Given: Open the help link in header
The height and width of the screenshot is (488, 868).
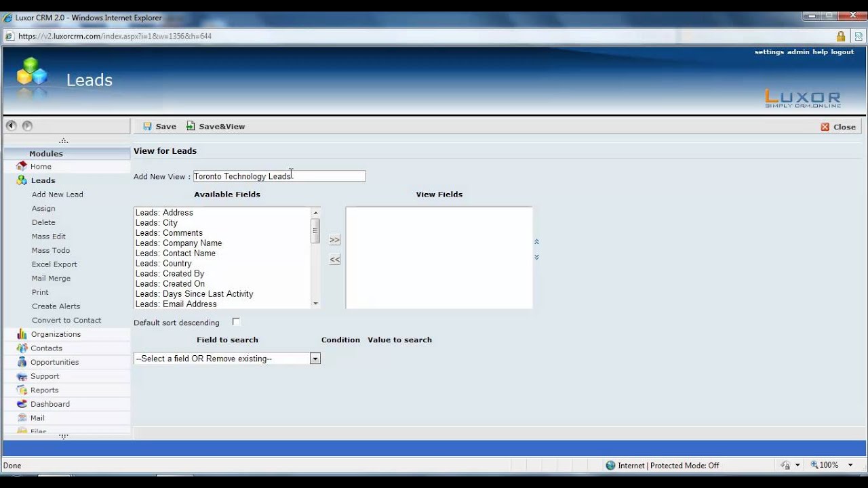Looking at the screenshot, I should (x=821, y=52).
